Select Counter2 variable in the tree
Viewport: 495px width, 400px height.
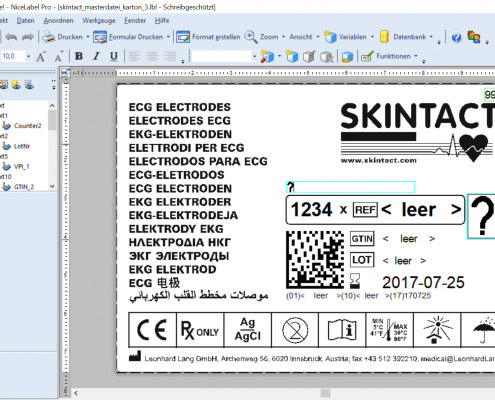pos(28,126)
